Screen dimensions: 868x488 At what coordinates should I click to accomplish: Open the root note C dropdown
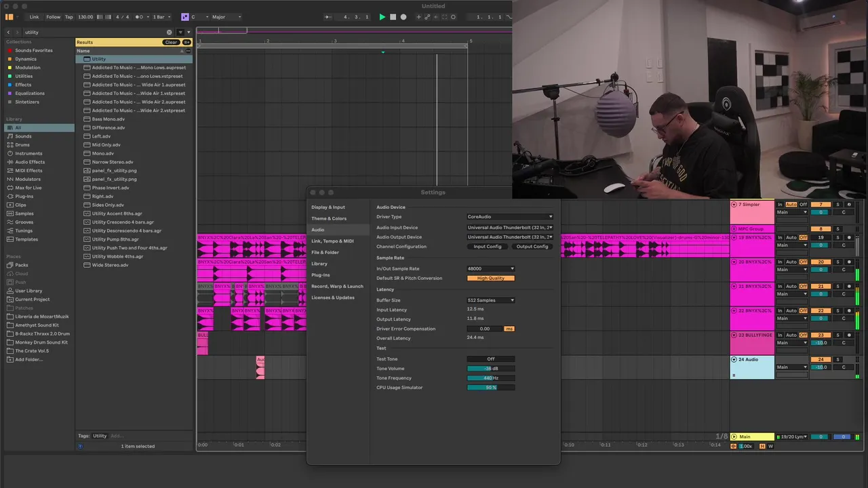tap(198, 17)
